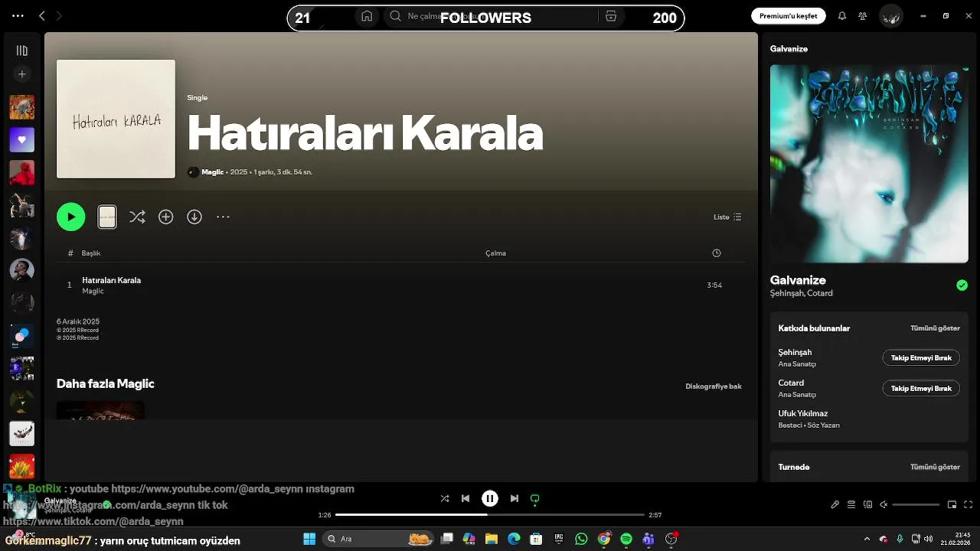
Task: Toggle shuffle in bottom player bar
Action: 445,498
